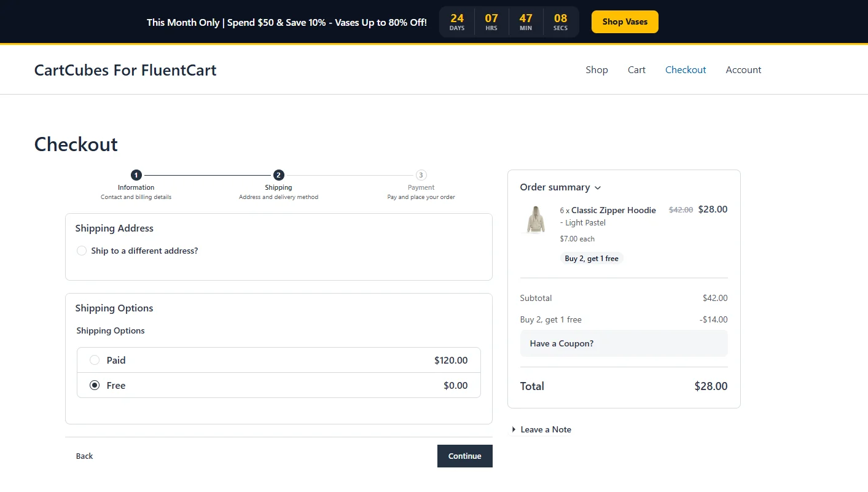Click the Classic Zipper Hoodie product name
Image resolution: width=868 pixels, height=492 pixels.
pyautogui.click(x=614, y=210)
